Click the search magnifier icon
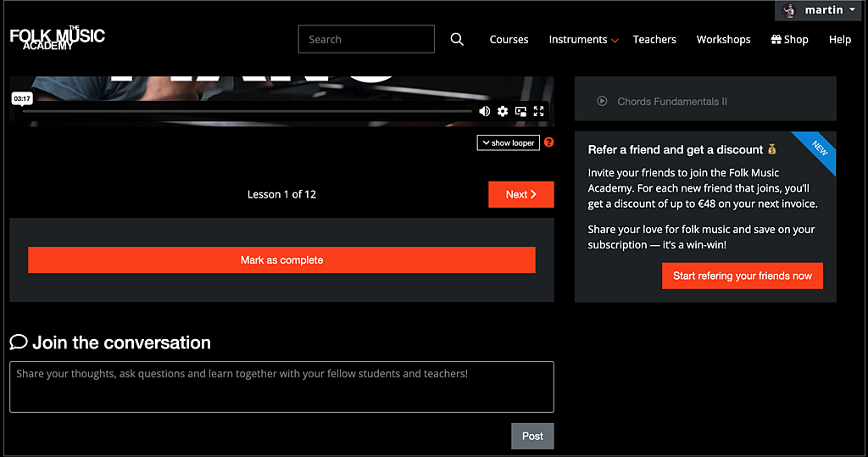 (457, 40)
